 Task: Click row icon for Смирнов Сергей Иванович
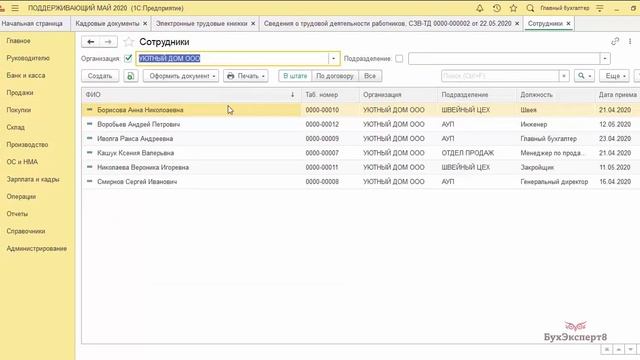[x=89, y=181]
